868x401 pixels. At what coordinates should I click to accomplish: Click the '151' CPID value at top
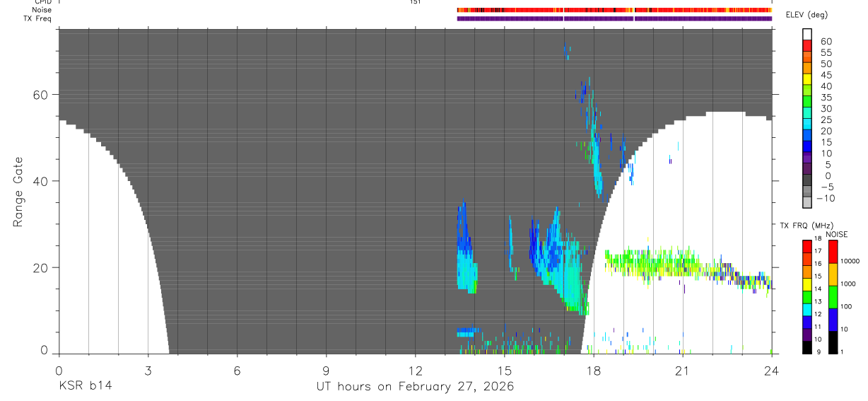pyautogui.click(x=415, y=2)
